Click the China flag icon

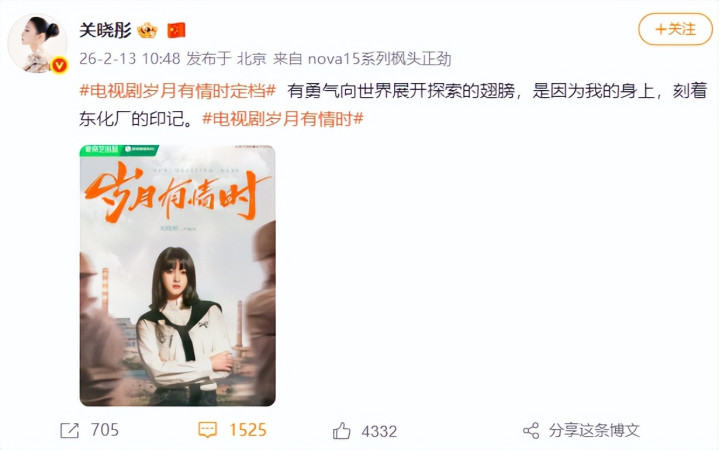pyautogui.click(x=176, y=31)
